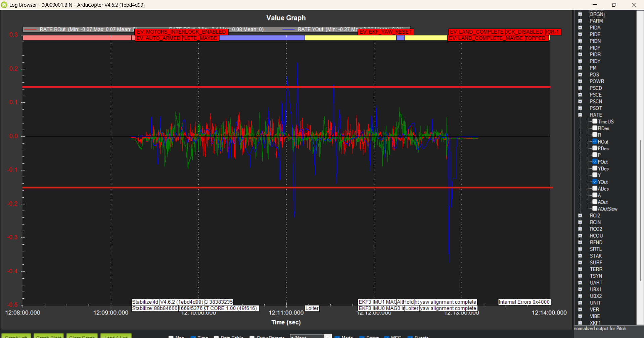
Task: Expand the VIBE log group
Action: [x=580, y=316]
